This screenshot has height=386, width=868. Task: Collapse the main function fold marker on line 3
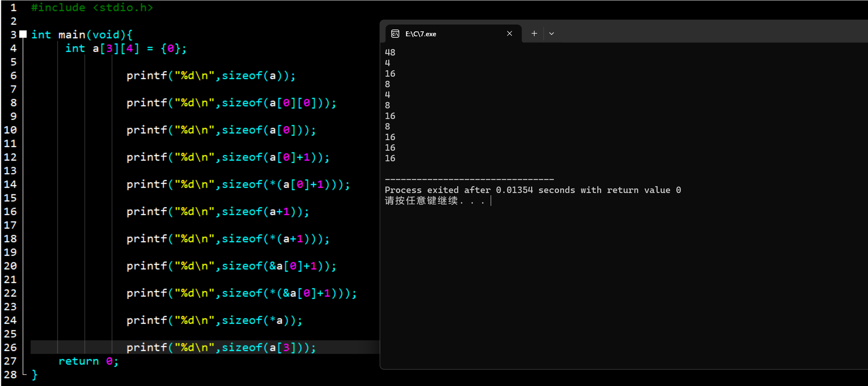click(x=23, y=34)
